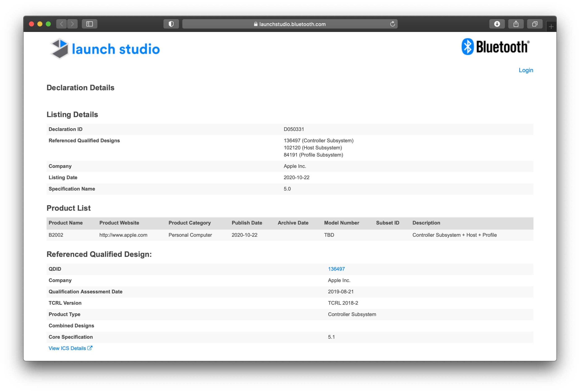The image size is (580, 392).
Task: Click the Safari forward navigation arrow
Action: point(72,24)
